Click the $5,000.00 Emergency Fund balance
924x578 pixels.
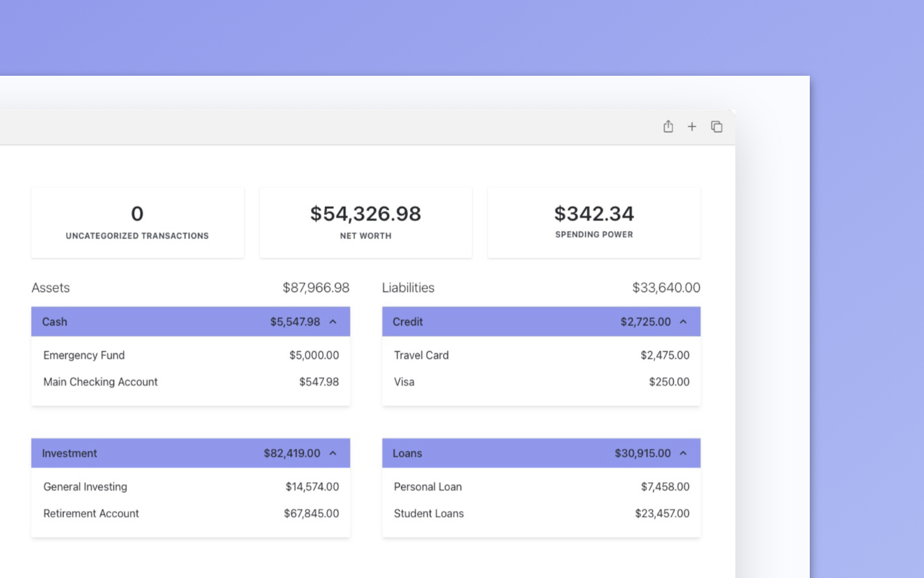click(x=314, y=355)
